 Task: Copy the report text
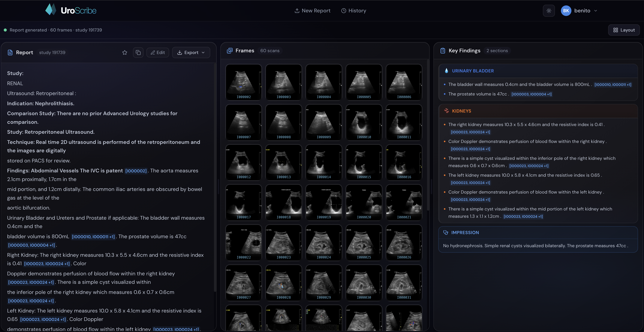click(138, 53)
